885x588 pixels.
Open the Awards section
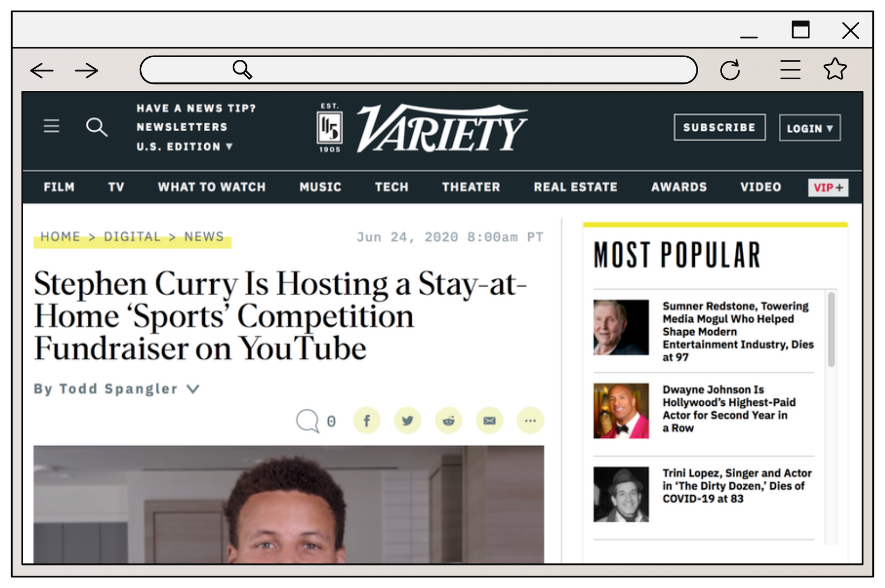(x=679, y=187)
